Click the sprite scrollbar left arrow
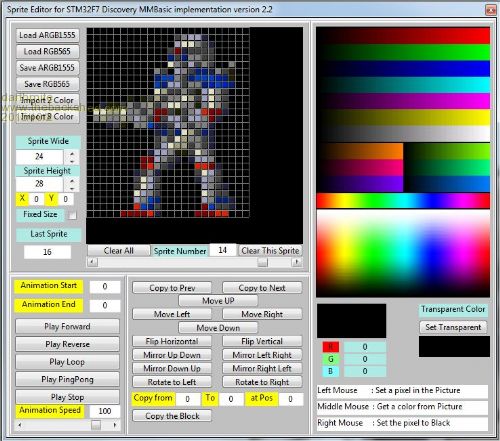 click(x=92, y=262)
